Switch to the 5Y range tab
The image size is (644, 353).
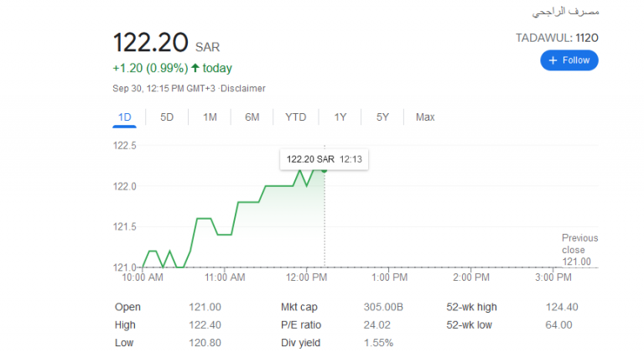point(382,117)
